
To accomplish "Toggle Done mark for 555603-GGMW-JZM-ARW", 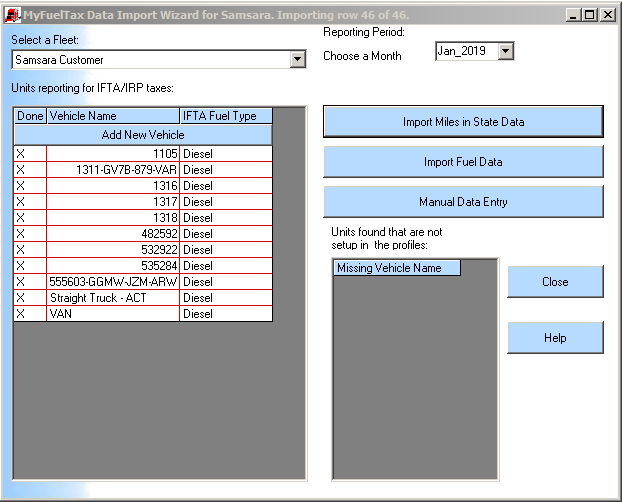I will (x=30, y=282).
